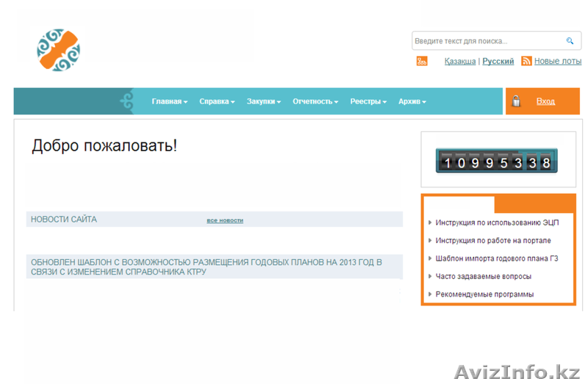Expand the Закупки menu
The height and width of the screenshot is (384, 588).
(x=264, y=101)
